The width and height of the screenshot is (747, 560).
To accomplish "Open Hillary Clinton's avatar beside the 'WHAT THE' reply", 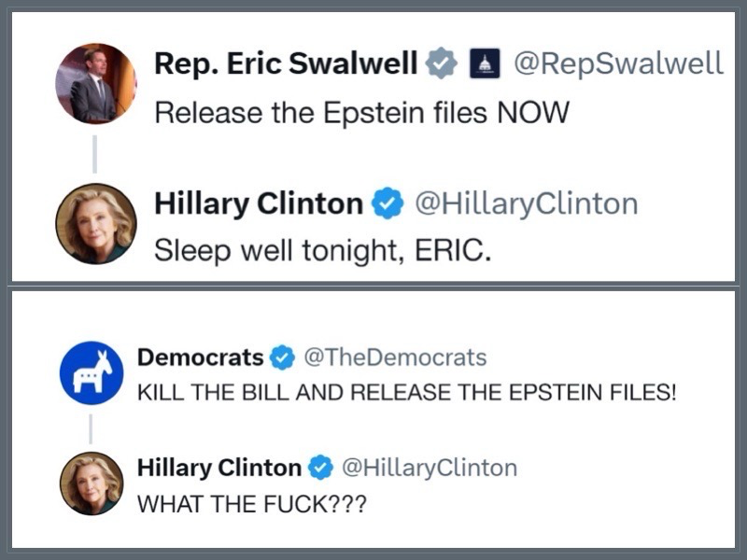I will (92, 483).
